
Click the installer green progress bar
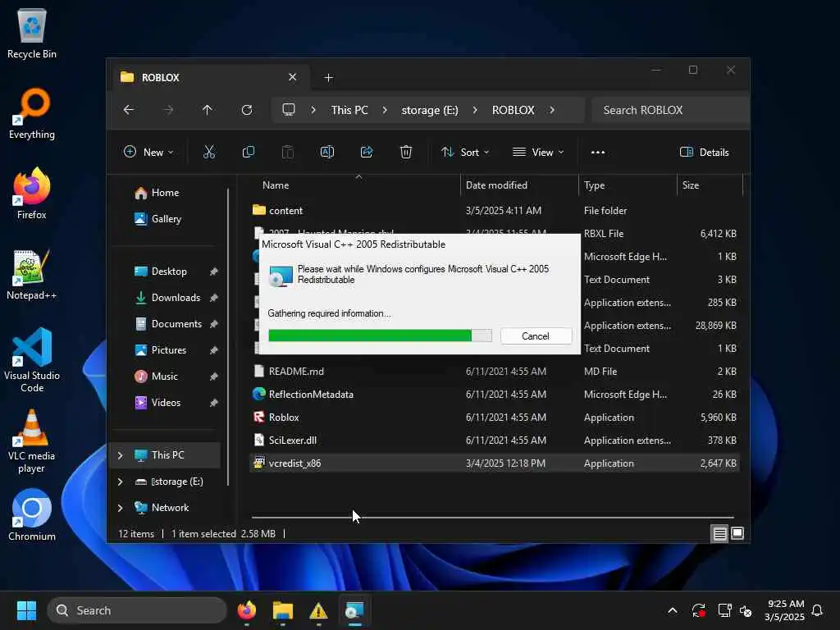pyautogui.click(x=380, y=336)
